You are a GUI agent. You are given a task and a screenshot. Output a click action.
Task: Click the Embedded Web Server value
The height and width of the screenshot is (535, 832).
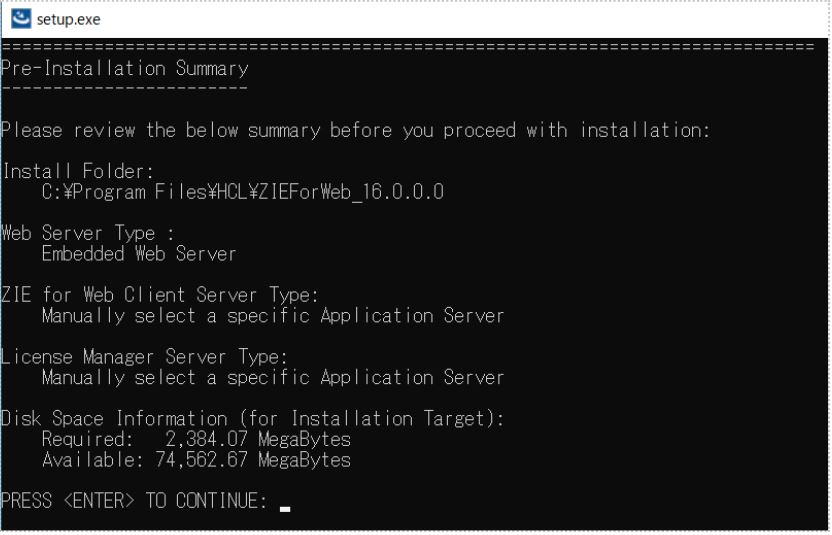pyautogui.click(x=139, y=253)
